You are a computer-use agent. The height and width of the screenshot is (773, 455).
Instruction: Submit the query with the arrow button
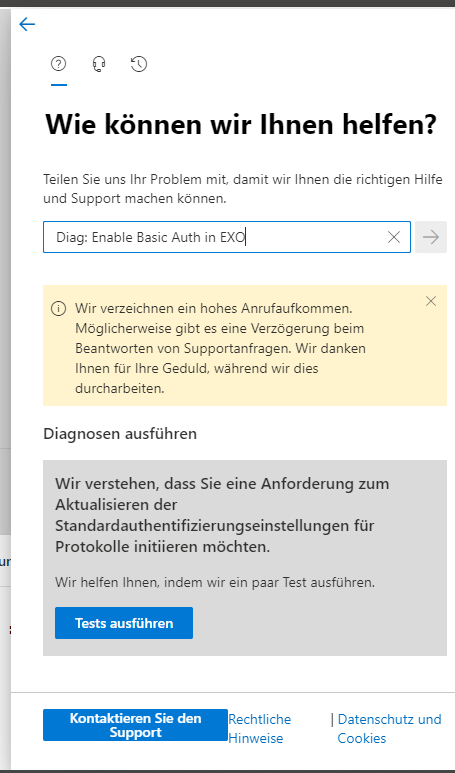pyautogui.click(x=431, y=237)
